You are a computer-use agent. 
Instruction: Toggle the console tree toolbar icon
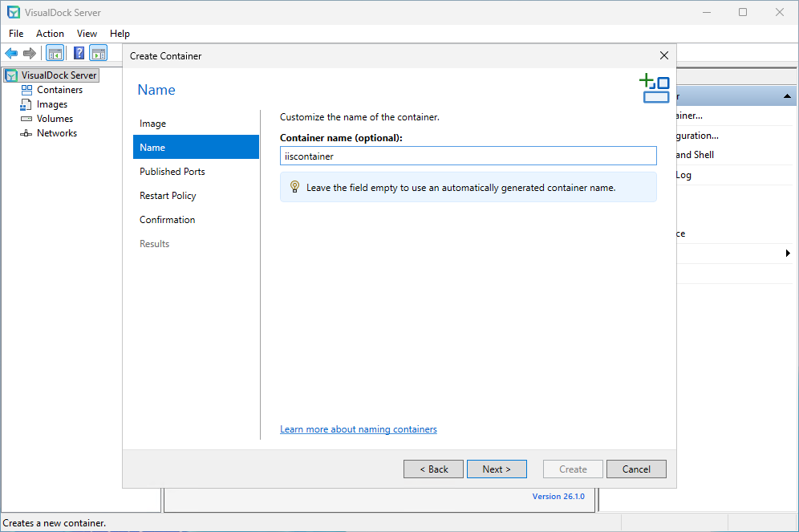pos(55,53)
